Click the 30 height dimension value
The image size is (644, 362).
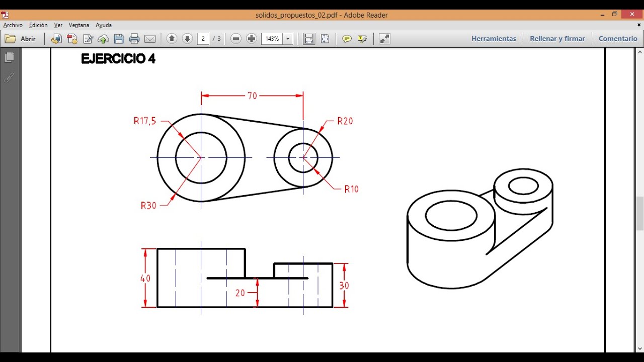pyautogui.click(x=344, y=285)
